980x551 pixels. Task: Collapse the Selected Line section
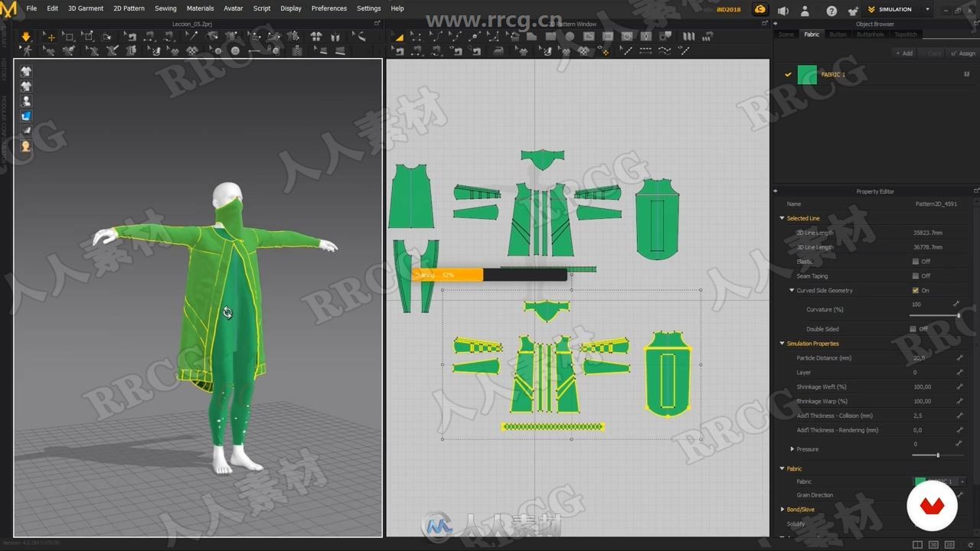tap(782, 218)
